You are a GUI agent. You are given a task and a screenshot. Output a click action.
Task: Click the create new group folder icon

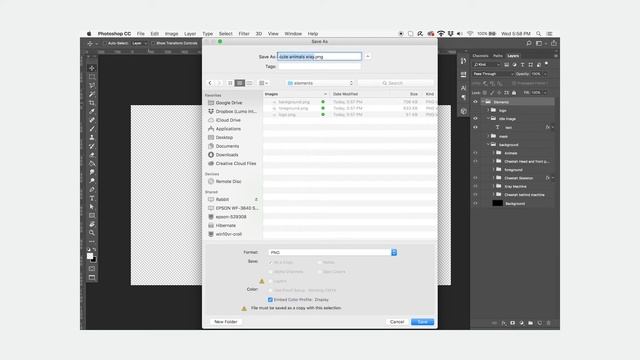pos(530,323)
